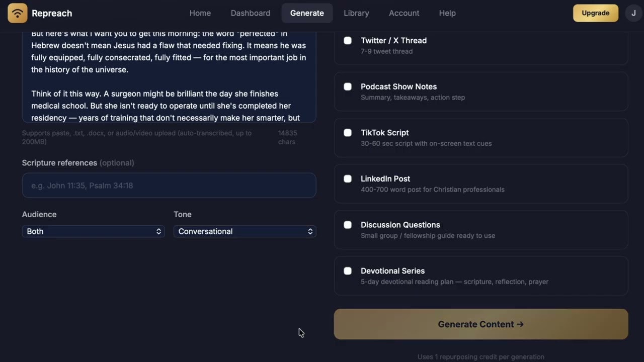
Task: Open the Audience dropdown set to Both
Action: pyautogui.click(x=93, y=231)
